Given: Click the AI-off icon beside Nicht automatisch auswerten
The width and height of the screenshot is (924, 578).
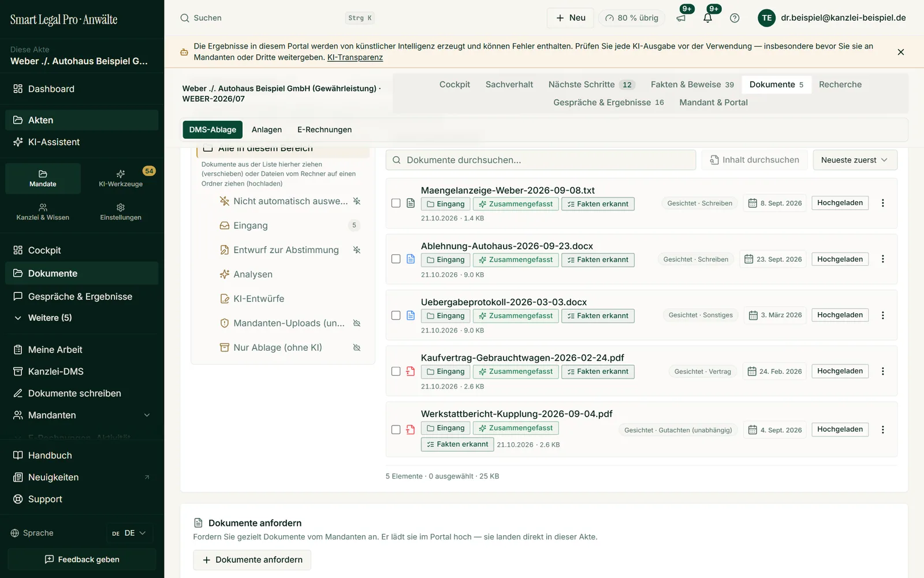Looking at the screenshot, I should tap(357, 201).
